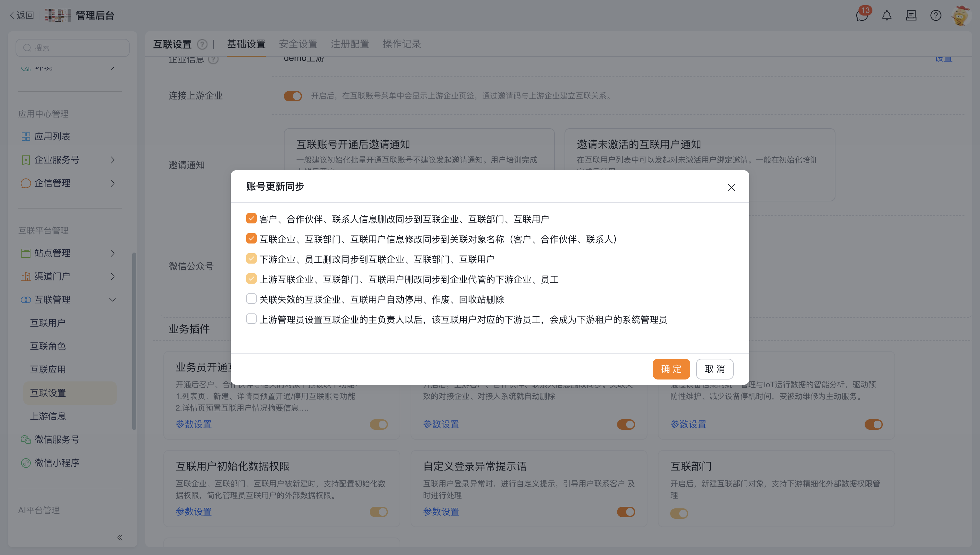
Task: Toggle the 互联部门 switch
Action: click(x=679, y=514)
